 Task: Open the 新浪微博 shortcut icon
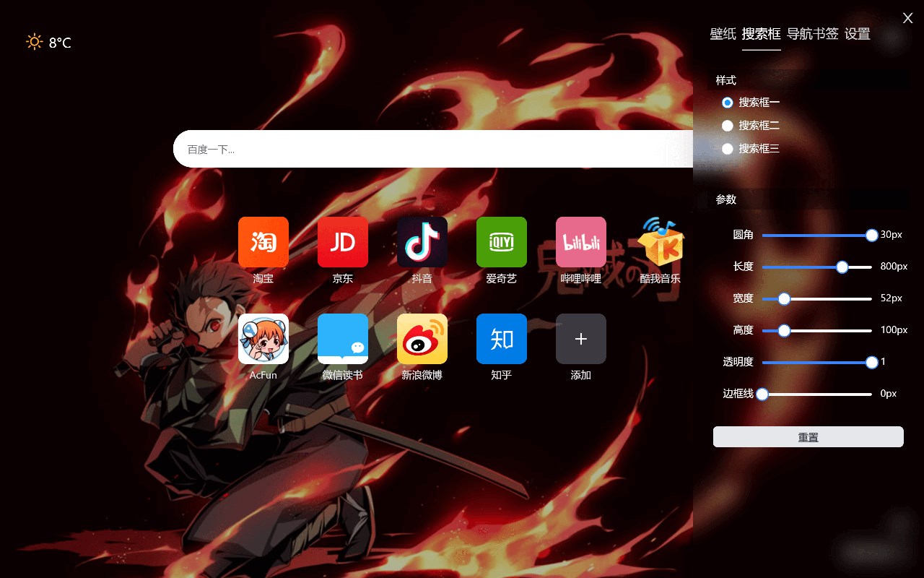[422, 339]
